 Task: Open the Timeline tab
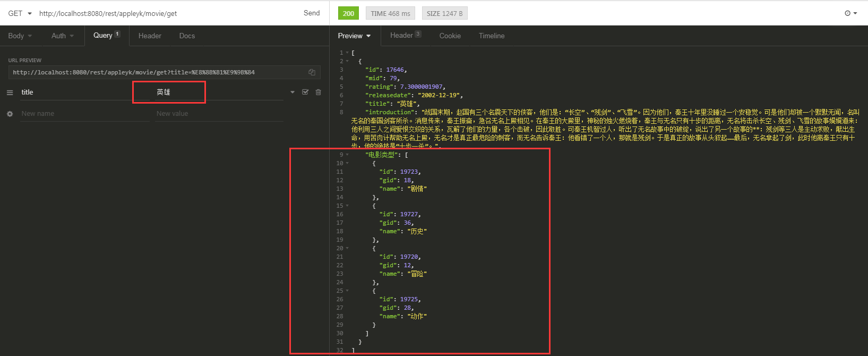point(492,36)
